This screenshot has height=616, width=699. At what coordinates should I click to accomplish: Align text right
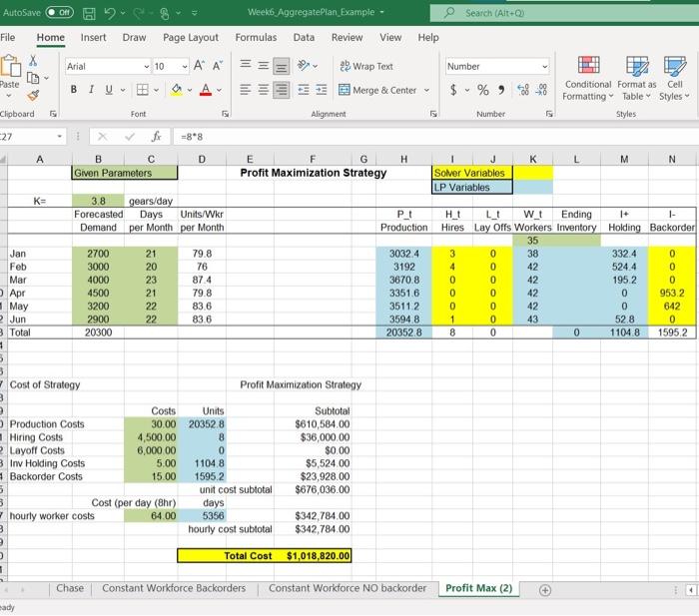(x=282, y=90)
